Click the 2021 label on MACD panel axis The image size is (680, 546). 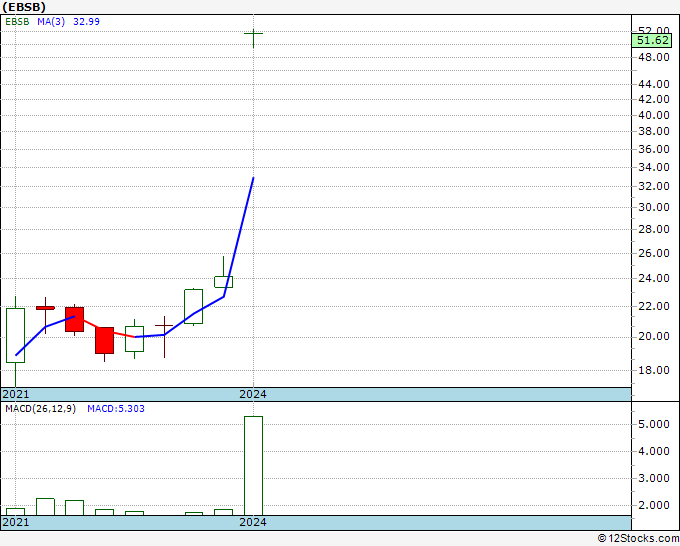coord(16,522)
